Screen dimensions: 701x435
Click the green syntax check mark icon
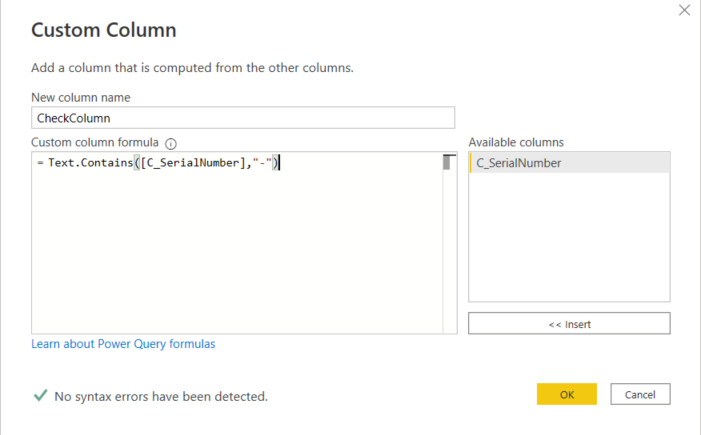pyautogui.click(x=40, y=395)
